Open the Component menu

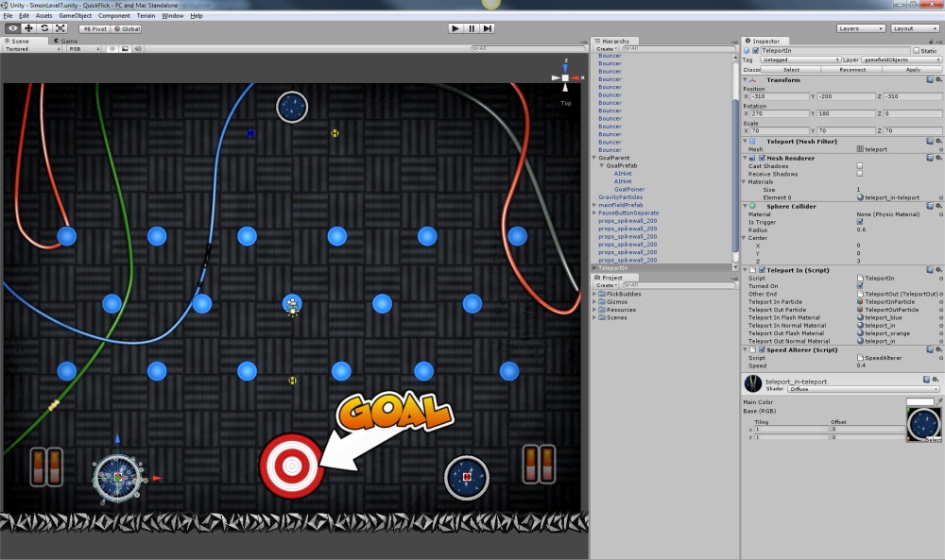114,16
